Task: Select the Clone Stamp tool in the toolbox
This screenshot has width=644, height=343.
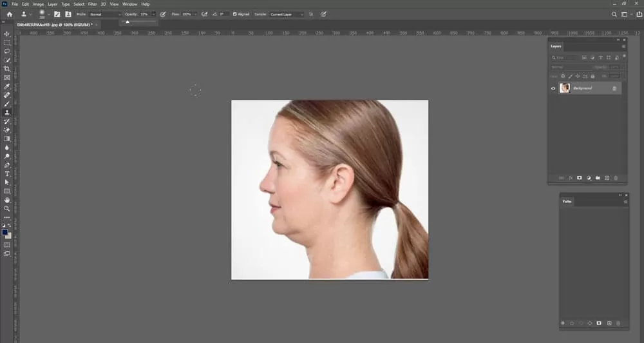Action: [6, 112]
